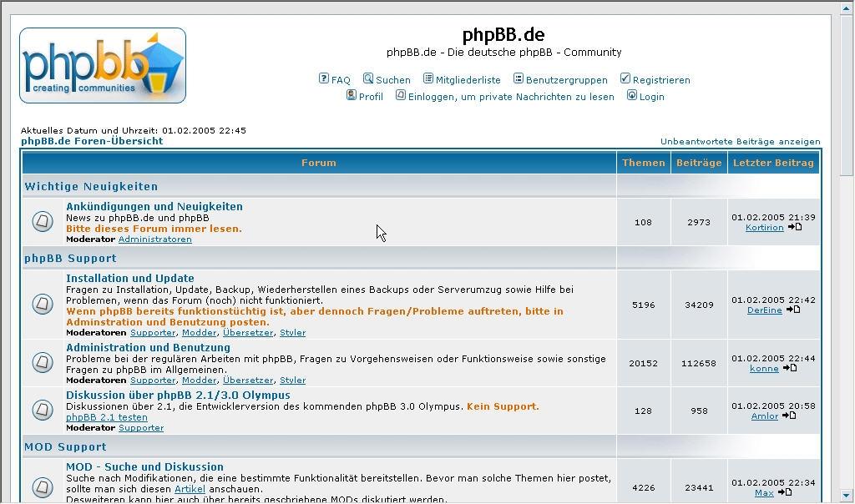Click the Benutzergruppen icon
855x504 pixels.
519,78
